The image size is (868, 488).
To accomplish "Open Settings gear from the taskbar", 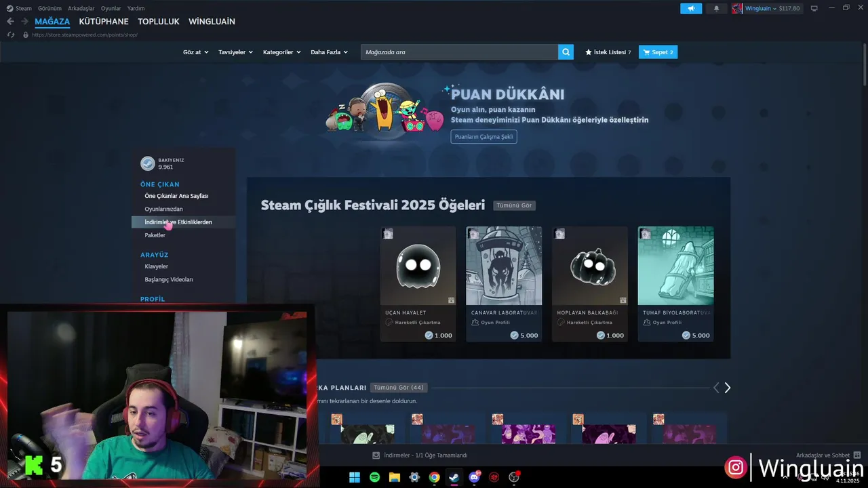I will 414,477.
